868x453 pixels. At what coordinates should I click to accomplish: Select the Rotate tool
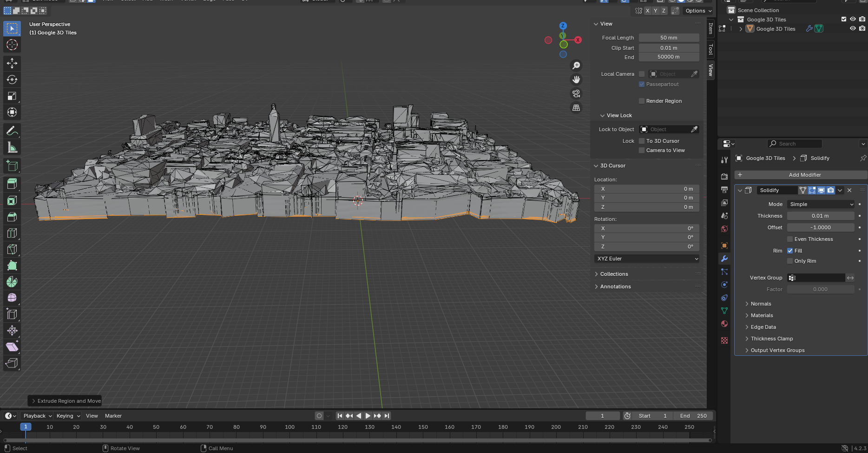point(12,80)
